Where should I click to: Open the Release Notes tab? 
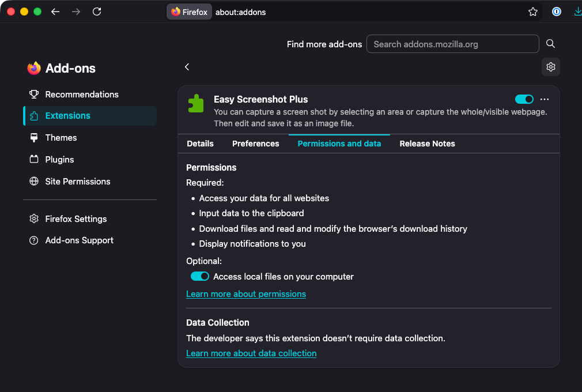click(x=427, y=144)
